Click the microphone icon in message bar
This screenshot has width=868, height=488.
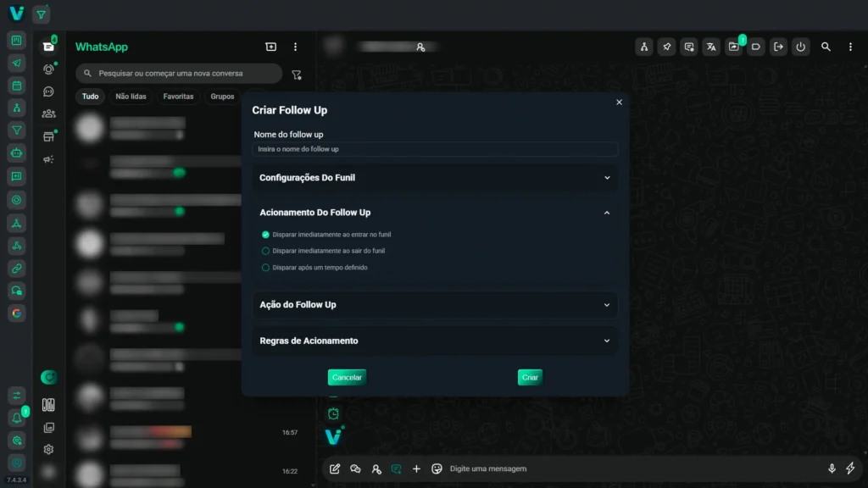tap(832, 469)
